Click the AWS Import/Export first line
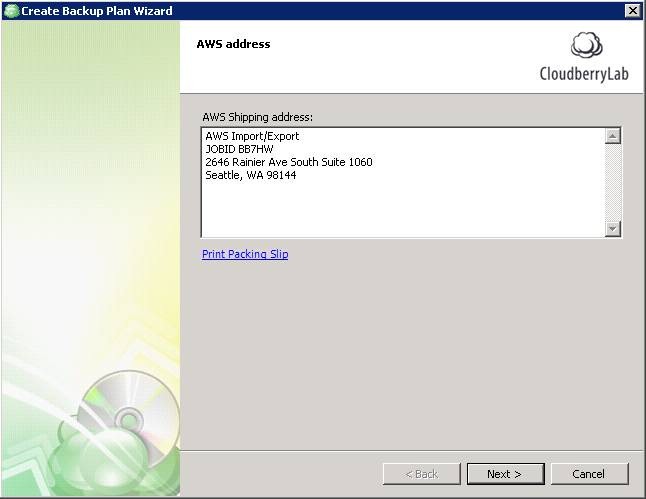 click(x=252, y=136)
